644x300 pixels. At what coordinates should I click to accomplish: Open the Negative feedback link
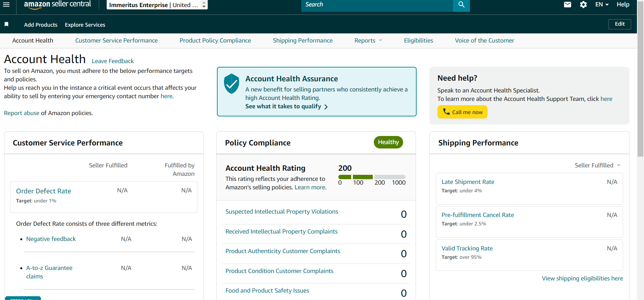coord(51,239)
